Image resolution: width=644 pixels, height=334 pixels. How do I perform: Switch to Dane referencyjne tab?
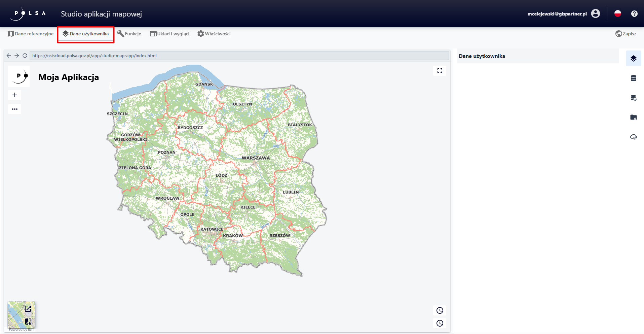(31, 34)
